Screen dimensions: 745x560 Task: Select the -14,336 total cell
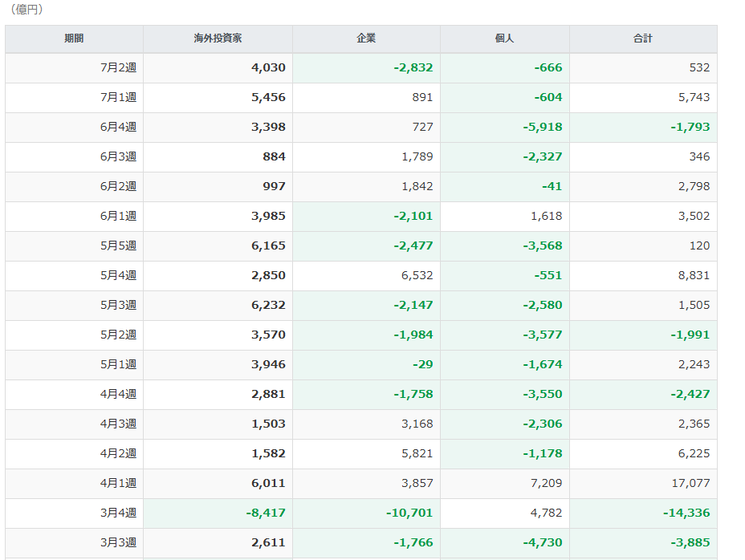[643, 513]
